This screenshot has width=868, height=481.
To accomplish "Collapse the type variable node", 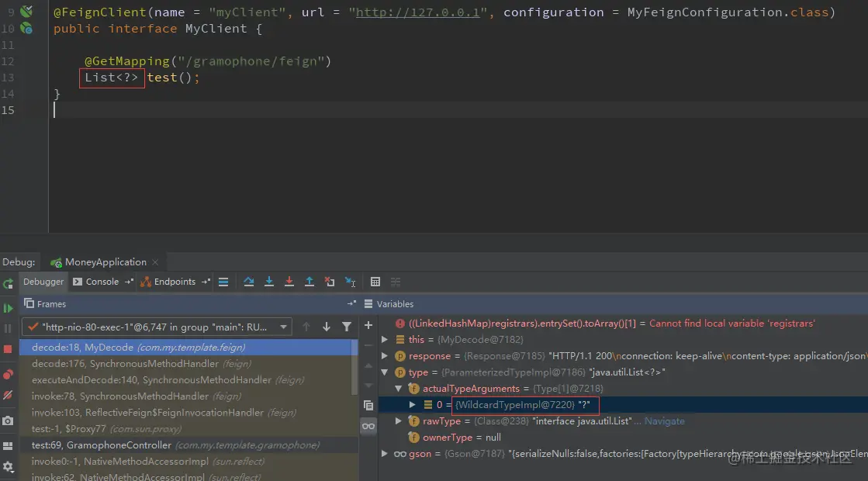I will click(385, 372).
